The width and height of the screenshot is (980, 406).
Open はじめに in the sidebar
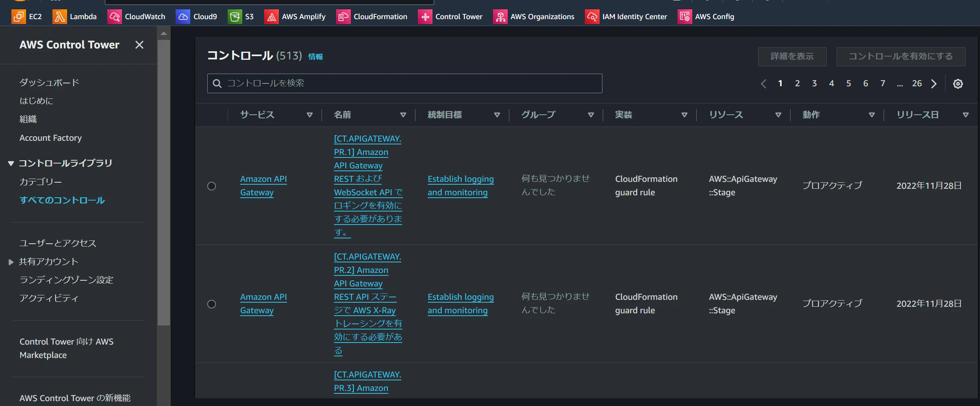[x=37, y=101]
